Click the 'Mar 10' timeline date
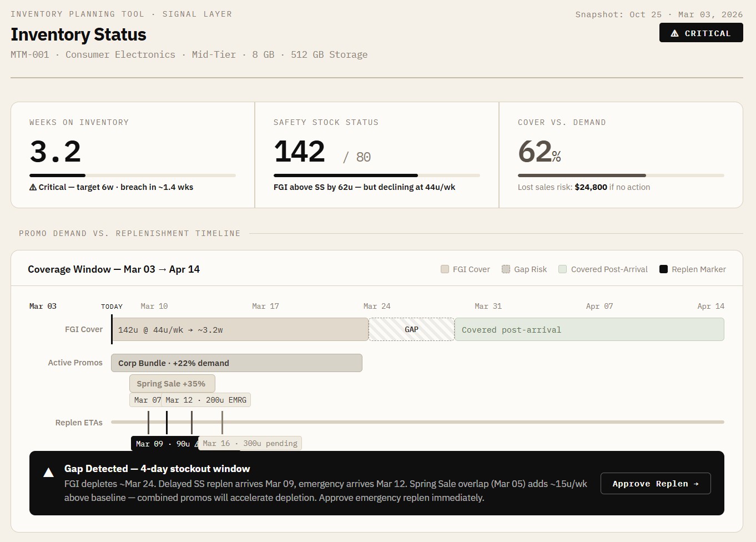 (x=154, y=306)
